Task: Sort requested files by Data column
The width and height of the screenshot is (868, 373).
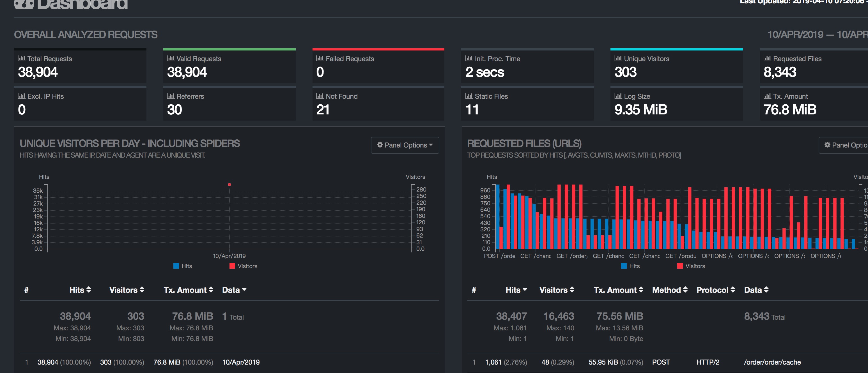Action: [756, 290]
